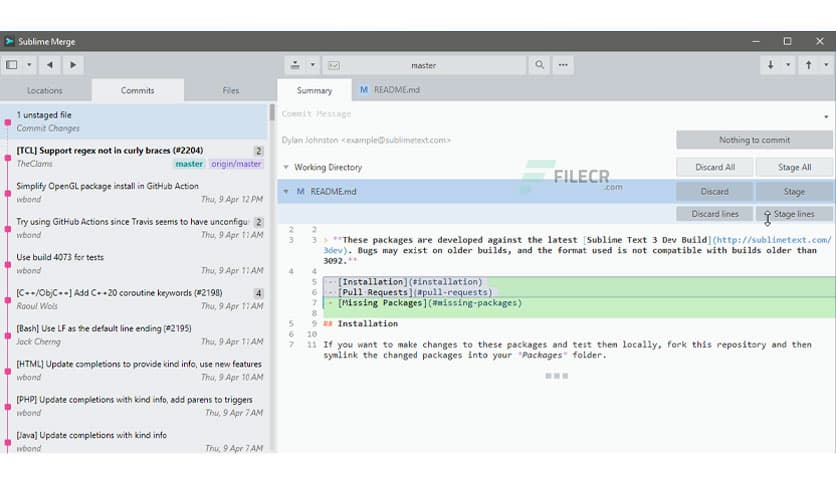Open the sidebar layout dropdown arrow
The width and height of the screenshot is (836, 484).
[29, 65]
